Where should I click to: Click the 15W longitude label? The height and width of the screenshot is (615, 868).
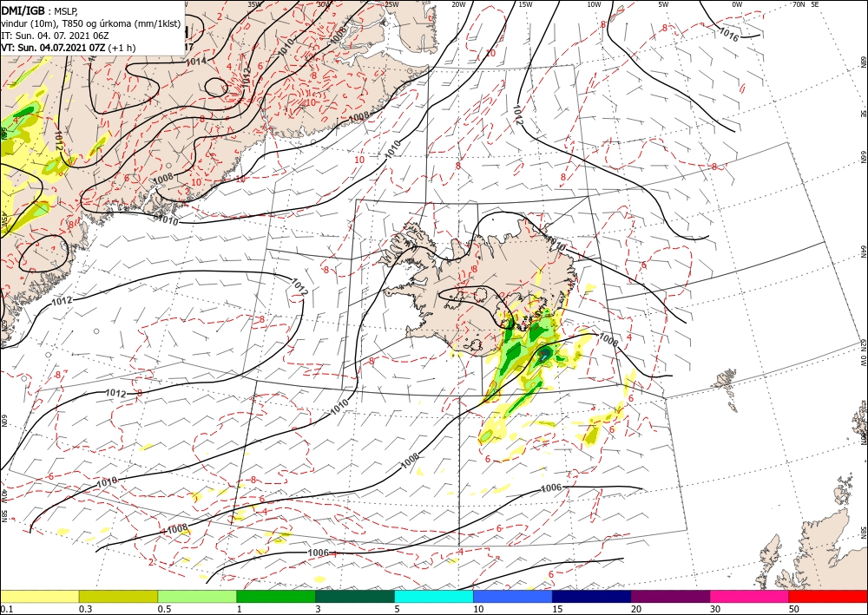tap(525, 4)
